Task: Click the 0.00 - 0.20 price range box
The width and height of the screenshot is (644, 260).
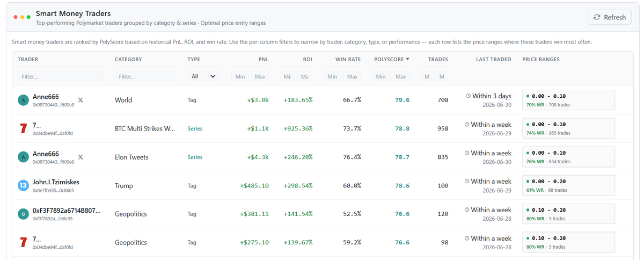Action: pyautogui.click(x=568, y=185)
